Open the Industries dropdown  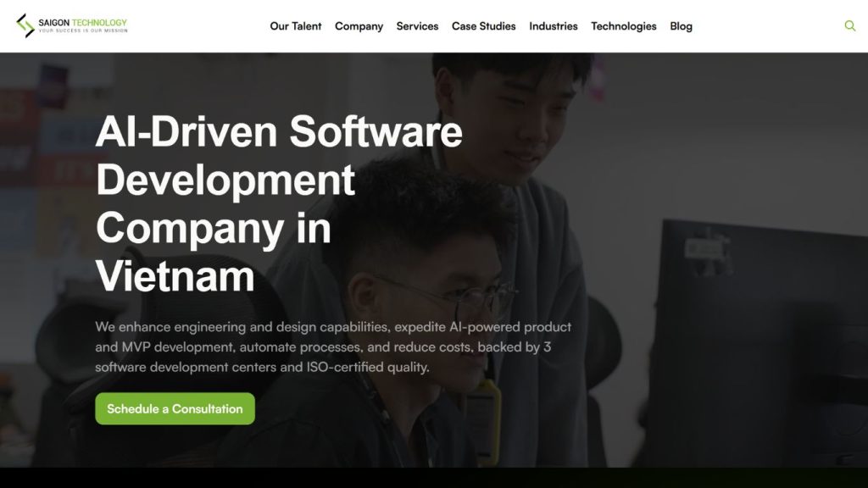[554, 26]
